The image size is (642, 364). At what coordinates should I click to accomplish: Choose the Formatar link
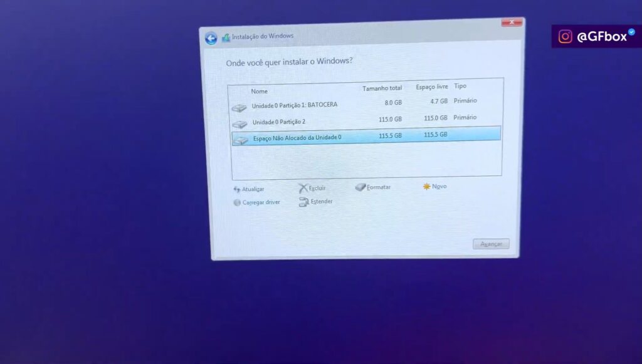[379, 187]
